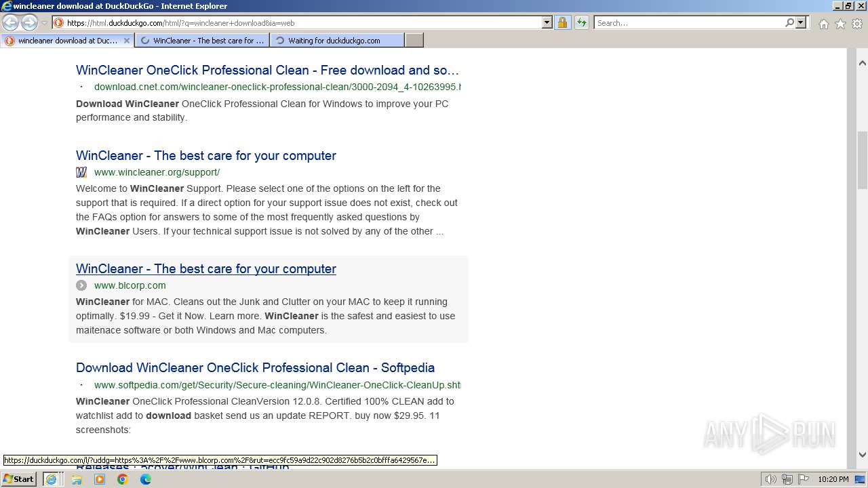Click the scrollbar up arrow
Screen dimensions: 868x488
click(863, 63)
